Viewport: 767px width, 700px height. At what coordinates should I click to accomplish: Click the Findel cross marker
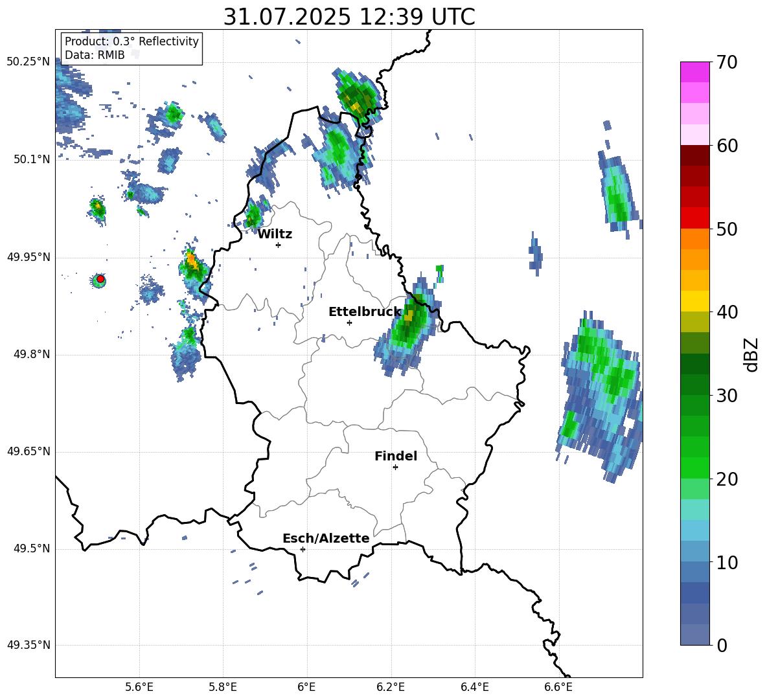395,468
